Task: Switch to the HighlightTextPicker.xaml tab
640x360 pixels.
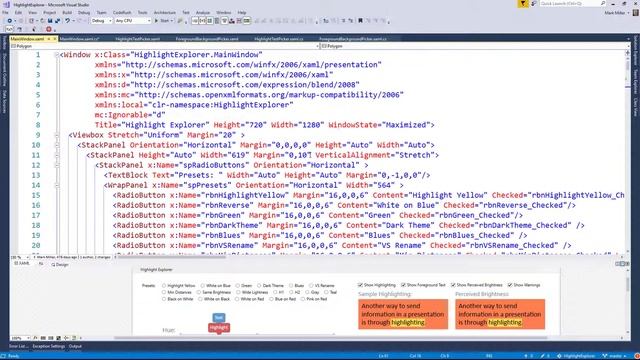Action: (x=138, y=39)
